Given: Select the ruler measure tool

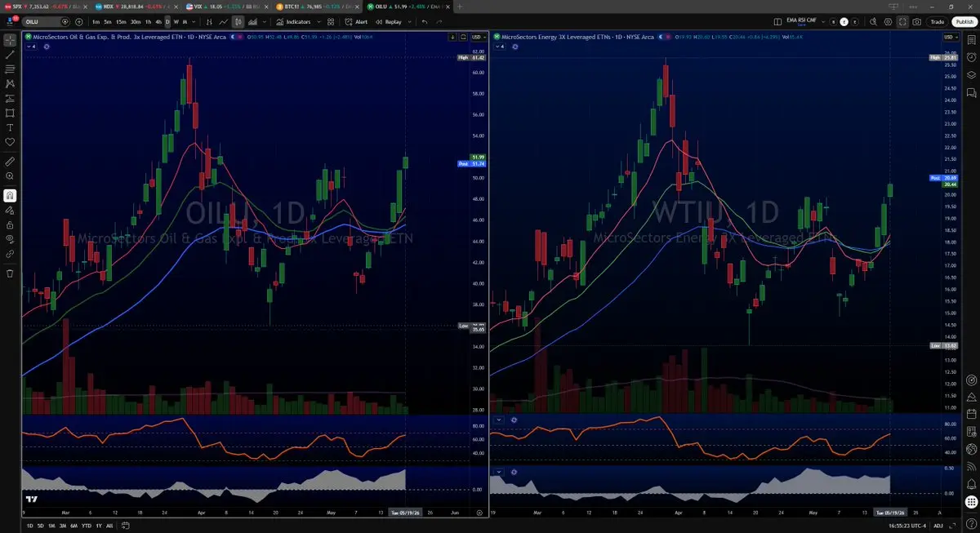Looking at the screenshot, I should point(10,162).
